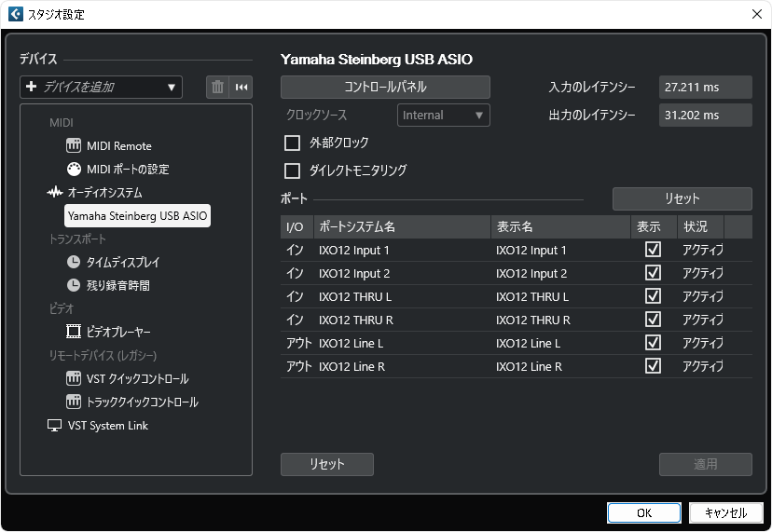Screen dimensions: 772x532
Task: Click the Cubase logo in title bar
Action: coord(16,14)
